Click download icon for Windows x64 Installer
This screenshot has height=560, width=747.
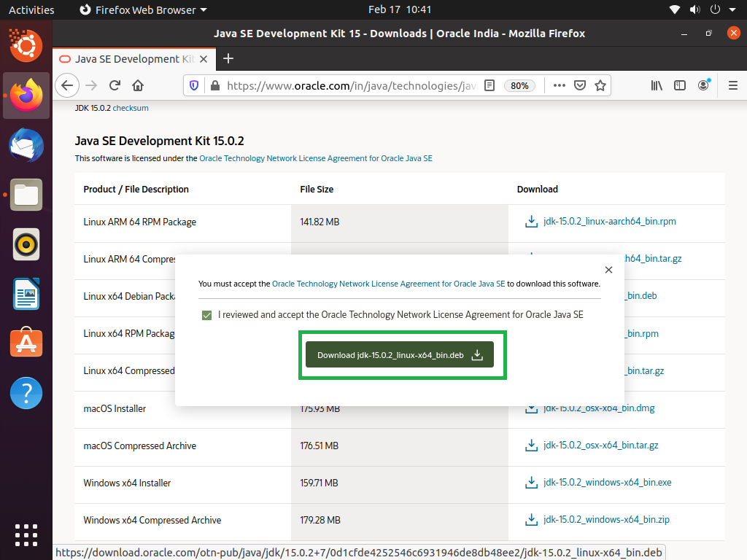click(x=531, y=483)
